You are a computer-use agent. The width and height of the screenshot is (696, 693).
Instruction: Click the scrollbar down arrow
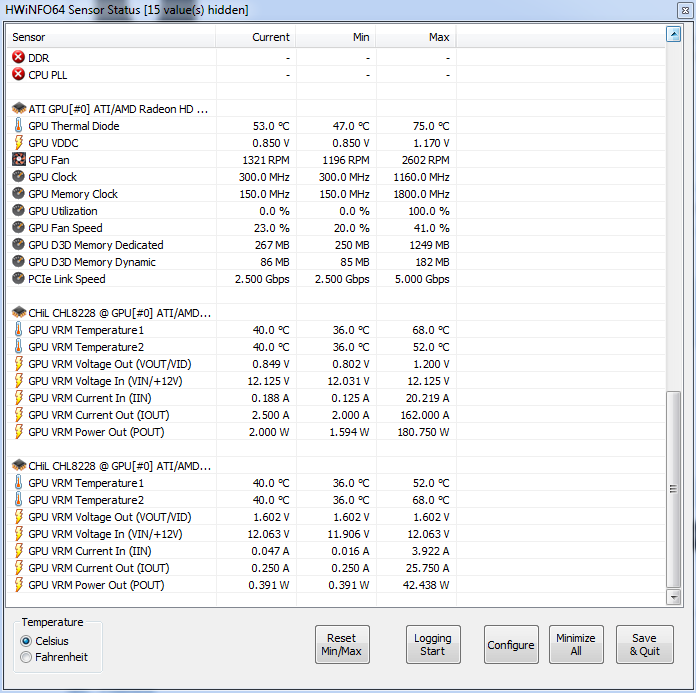click(673, 597)
